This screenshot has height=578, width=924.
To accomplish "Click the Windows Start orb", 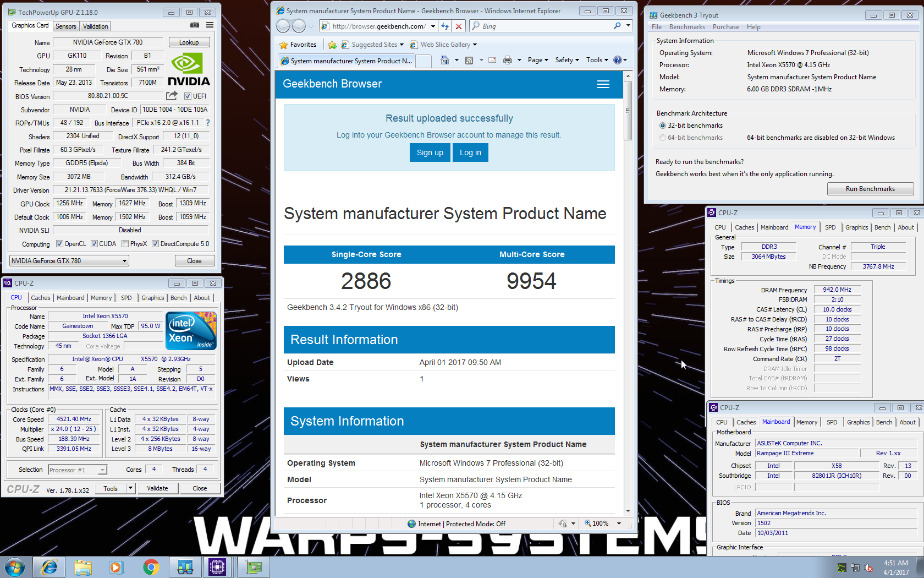I will 15,567.
